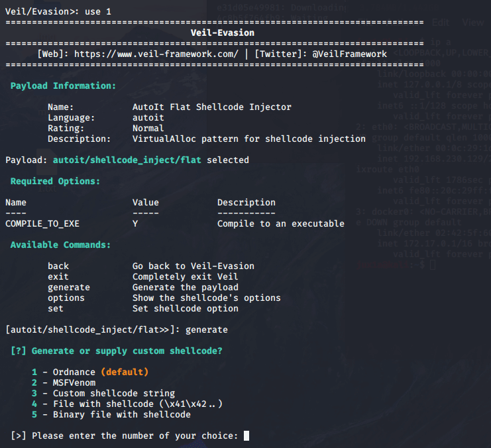
Task: Select the 'back' command
Action: pyautogui.click(x=58, y=266)
